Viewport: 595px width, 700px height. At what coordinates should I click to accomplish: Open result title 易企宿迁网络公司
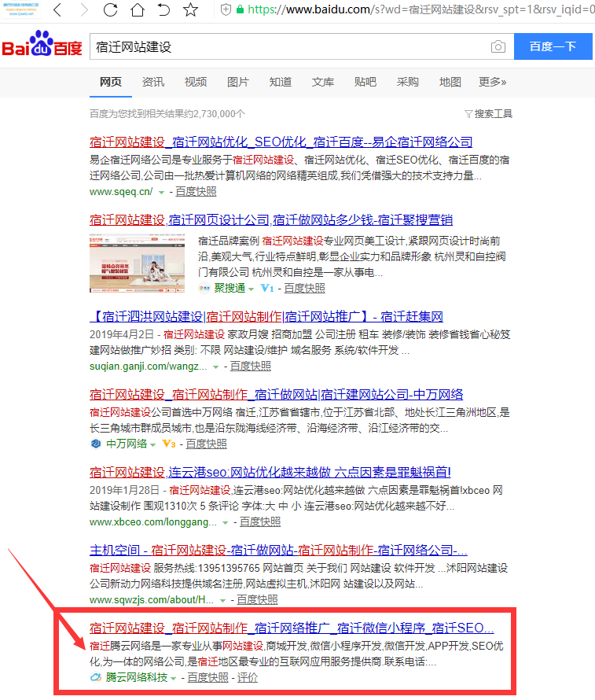click(x=281, y=142)
